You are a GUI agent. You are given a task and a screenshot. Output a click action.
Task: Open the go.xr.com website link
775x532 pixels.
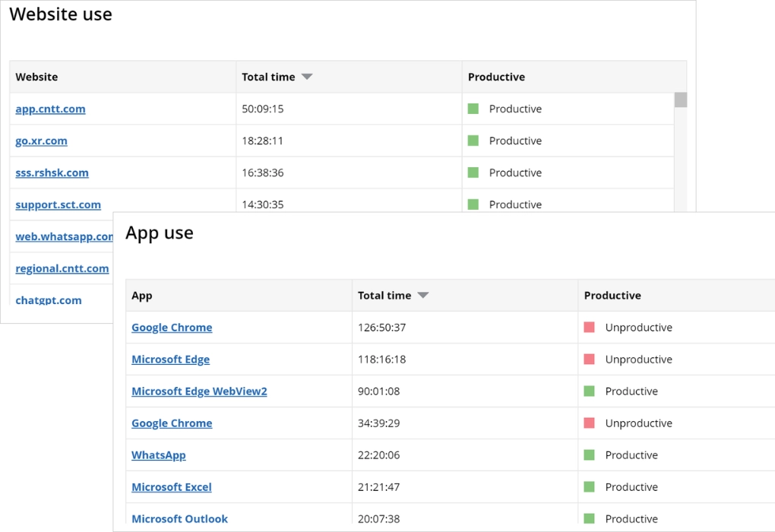click(41, 141)
